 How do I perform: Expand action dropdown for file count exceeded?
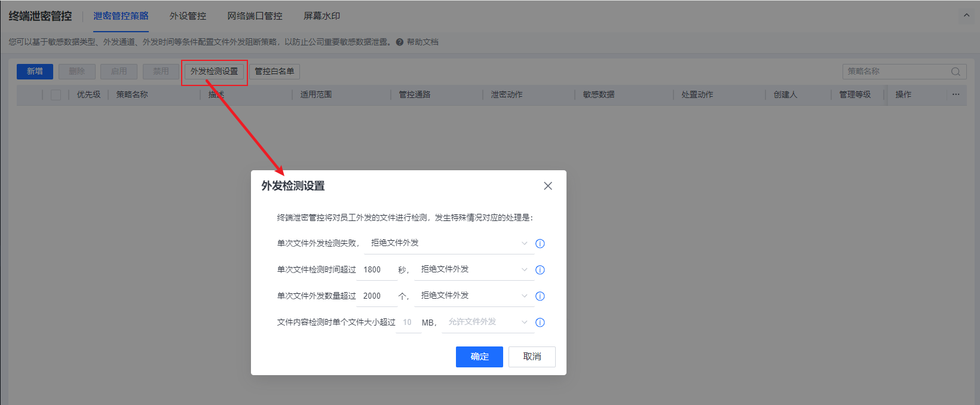pyautogui.click(x=473, y=296)
